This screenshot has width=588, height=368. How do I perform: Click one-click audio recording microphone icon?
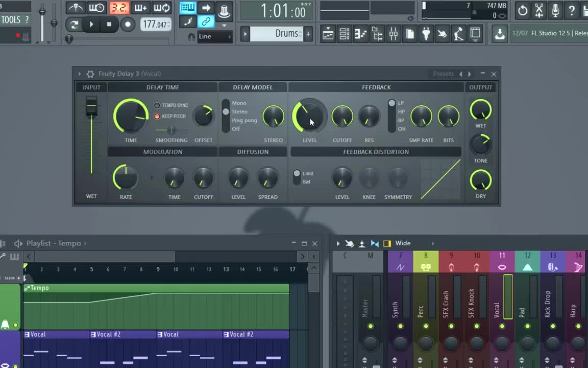click(x=555, y=11)
